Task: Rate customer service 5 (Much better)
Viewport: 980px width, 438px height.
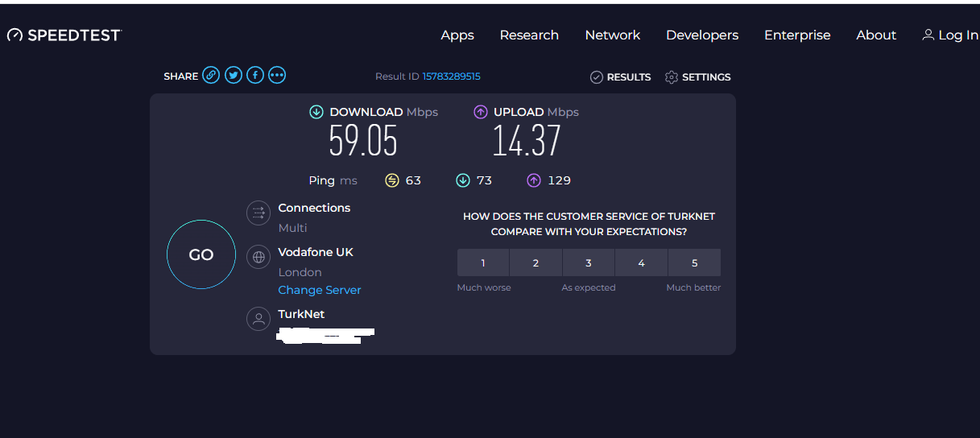Action: 694,262
